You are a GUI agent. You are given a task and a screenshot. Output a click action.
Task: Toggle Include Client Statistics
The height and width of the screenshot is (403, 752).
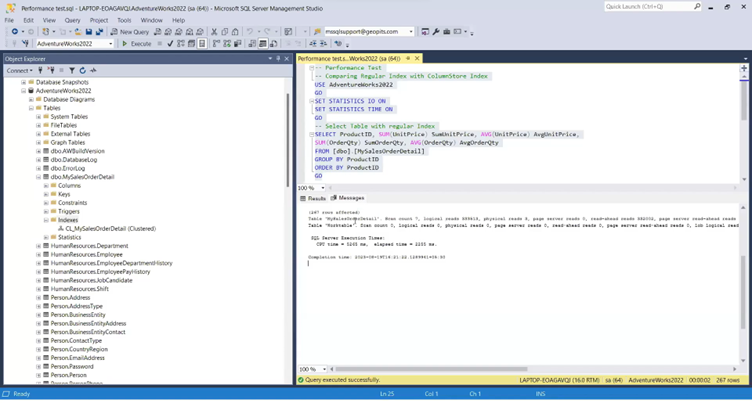[x=237, y=44]
